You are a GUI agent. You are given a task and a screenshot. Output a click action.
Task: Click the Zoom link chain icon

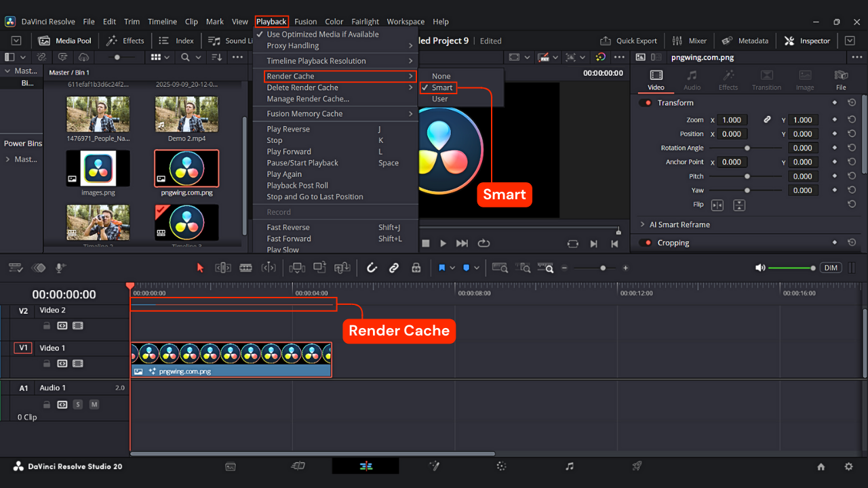[767, 120]
